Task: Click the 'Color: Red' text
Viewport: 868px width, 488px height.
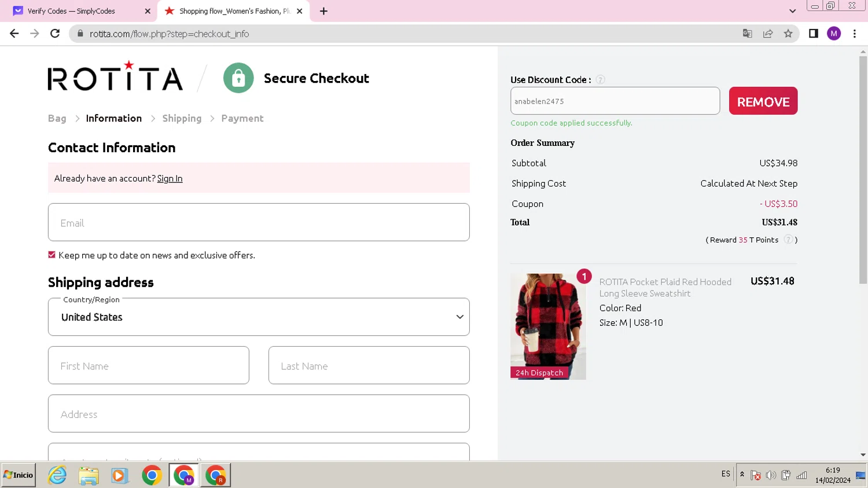Action: coord(620,308)
